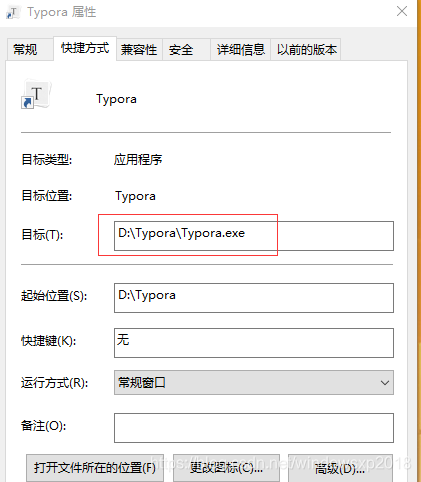Close the Typora 属性 dialog
The image size is (421, 482).
point(402,11)
